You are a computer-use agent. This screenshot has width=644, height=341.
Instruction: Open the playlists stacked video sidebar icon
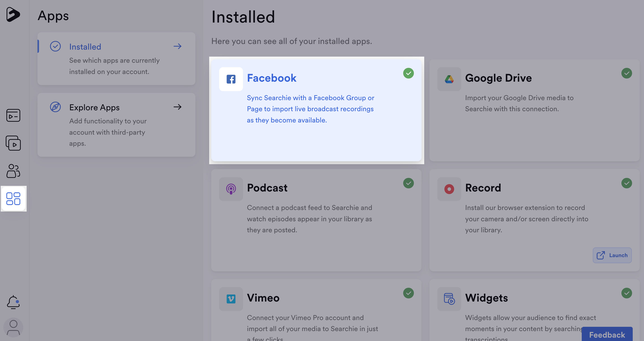[13, 143]
